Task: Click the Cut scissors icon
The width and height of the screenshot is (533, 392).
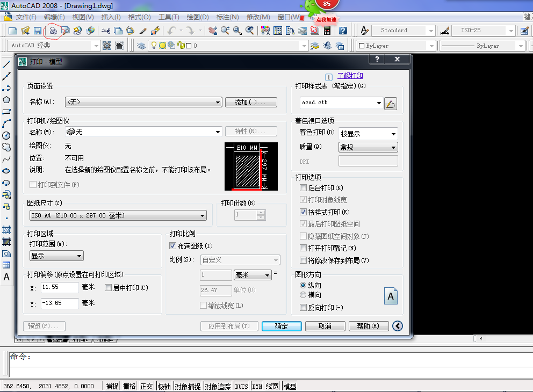Action: [x=106, y=31]
